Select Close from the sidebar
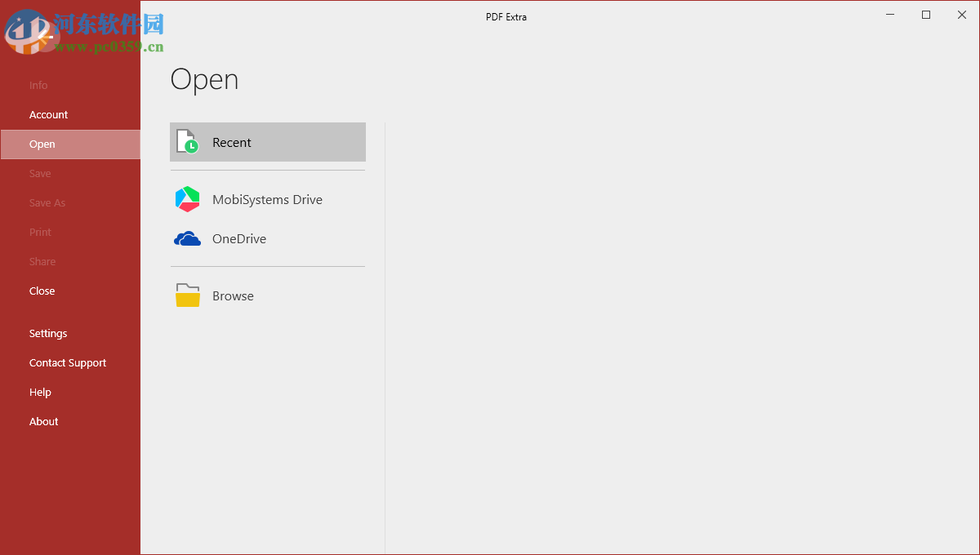Viewport: 980px width, 555px height. coord(42,291)
